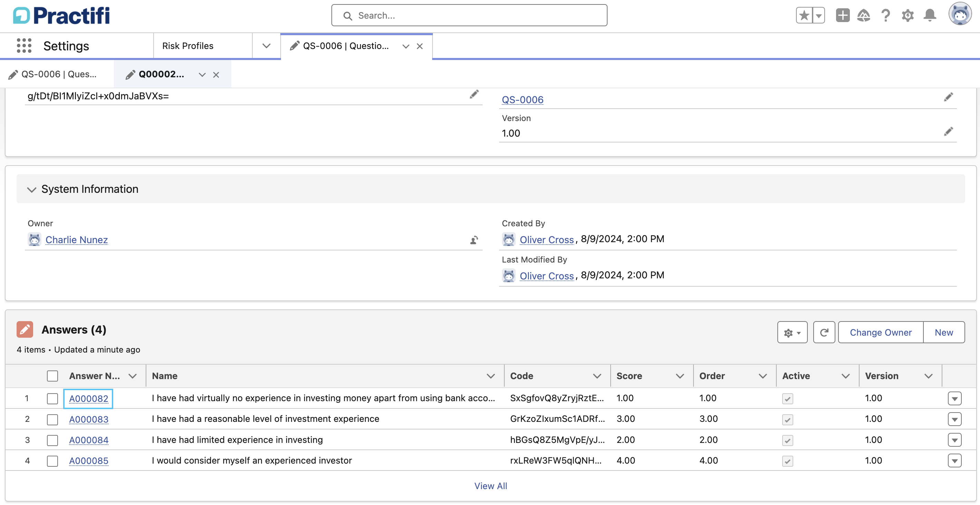Image resolution: width=980 pixels, height=505 pixels.
Task: Open the list view controls gear dropdown
Action: tap(792, 333)
